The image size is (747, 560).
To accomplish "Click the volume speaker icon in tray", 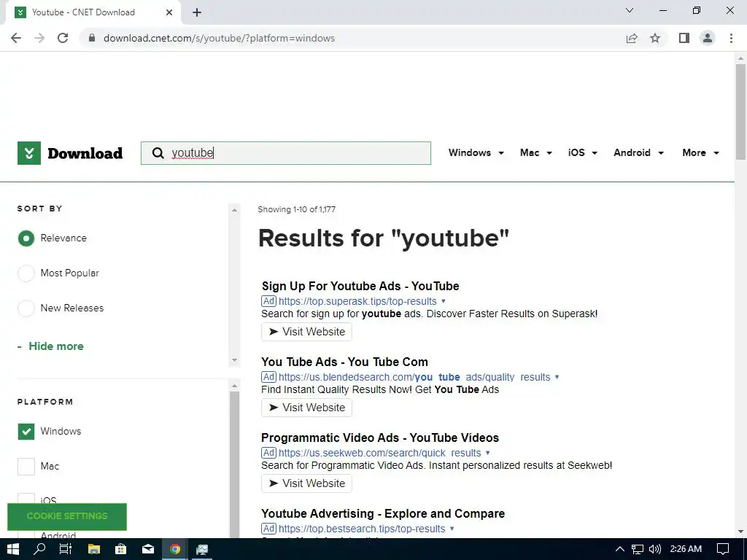I will (655, 549).
